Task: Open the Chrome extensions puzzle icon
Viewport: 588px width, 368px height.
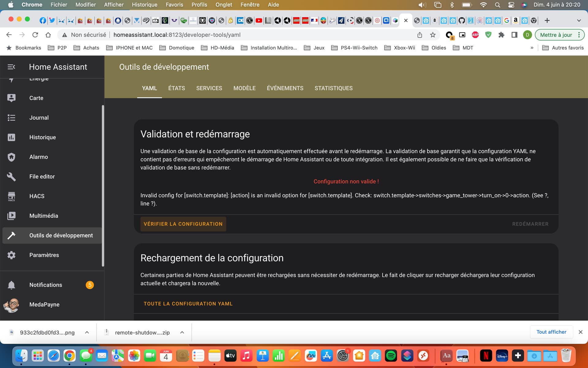Action: 501,35
